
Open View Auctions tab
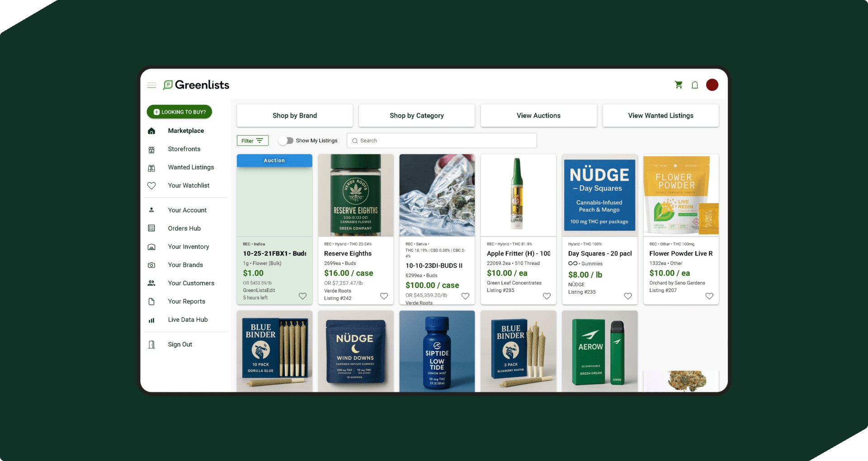coord(539,116)
